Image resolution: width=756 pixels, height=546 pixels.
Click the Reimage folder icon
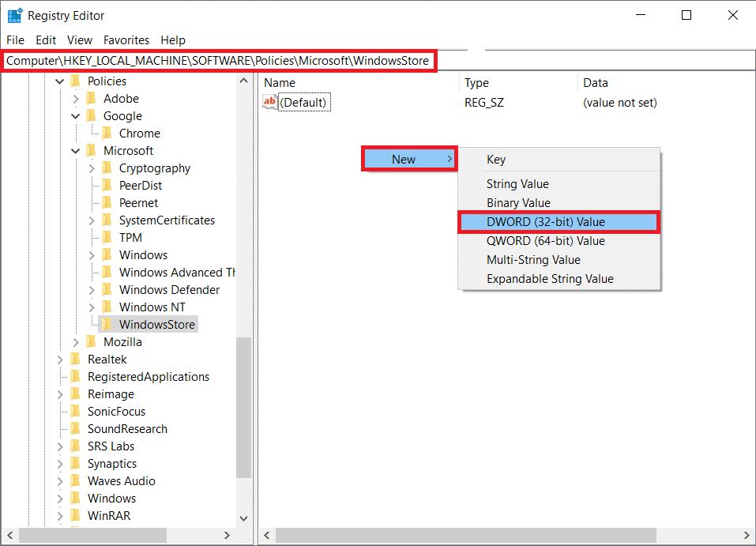[x=75, y=393]
